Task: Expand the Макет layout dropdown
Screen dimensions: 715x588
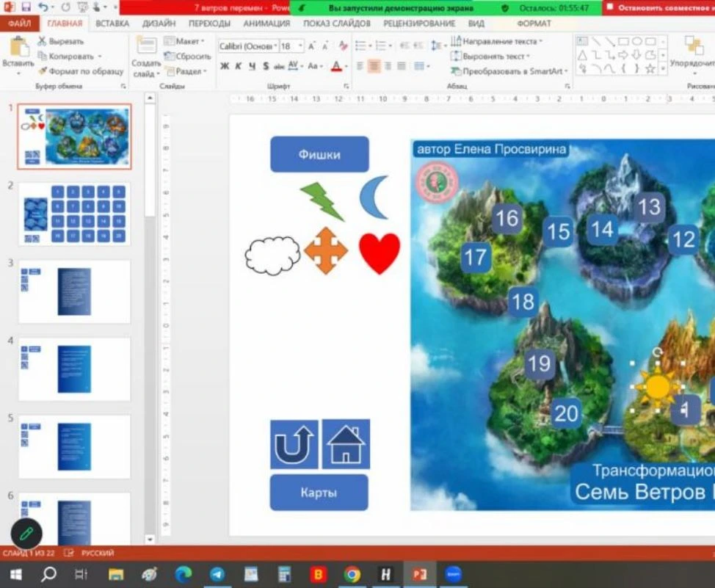Action: coord(185,42)
